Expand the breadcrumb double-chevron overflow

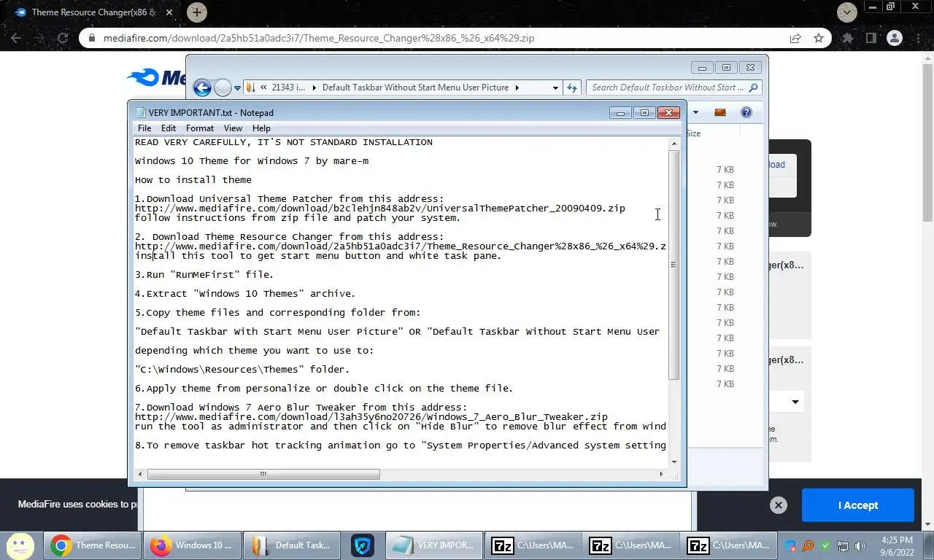pos(263,87)
